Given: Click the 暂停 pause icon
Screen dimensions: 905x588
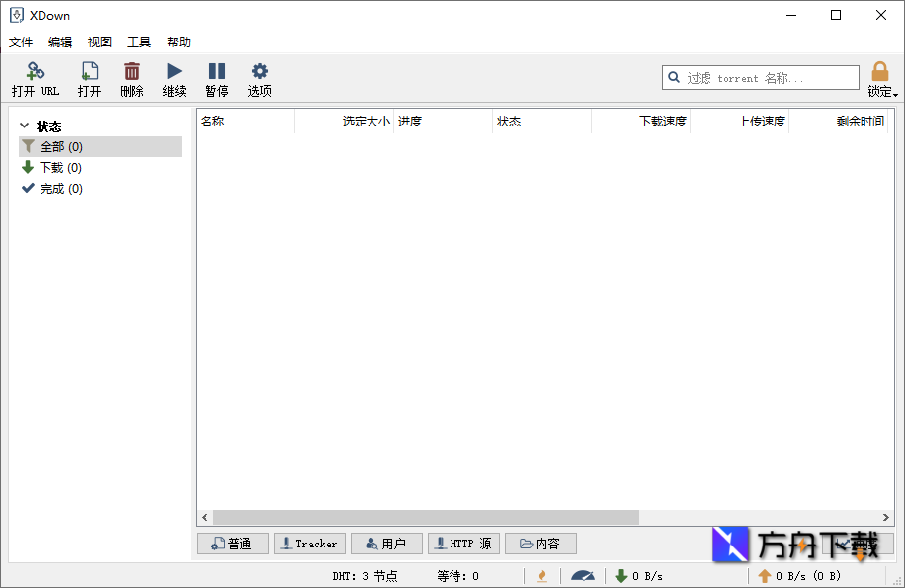Looking at the screenshot, I should 216,72.
